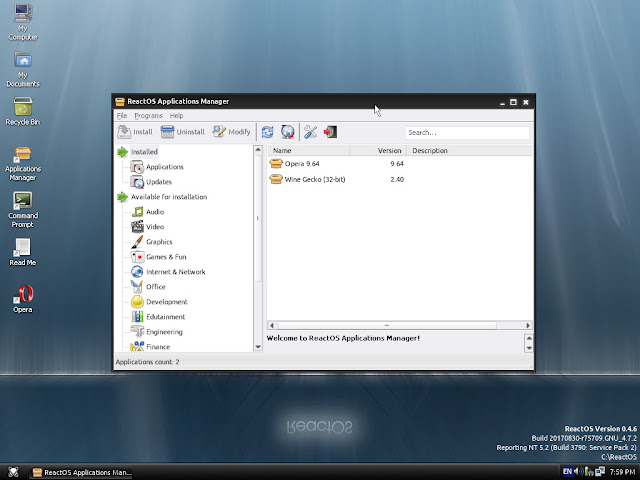Open the Read Me desktop shortcut
The image size is (640, 480).
coord(23,252)
